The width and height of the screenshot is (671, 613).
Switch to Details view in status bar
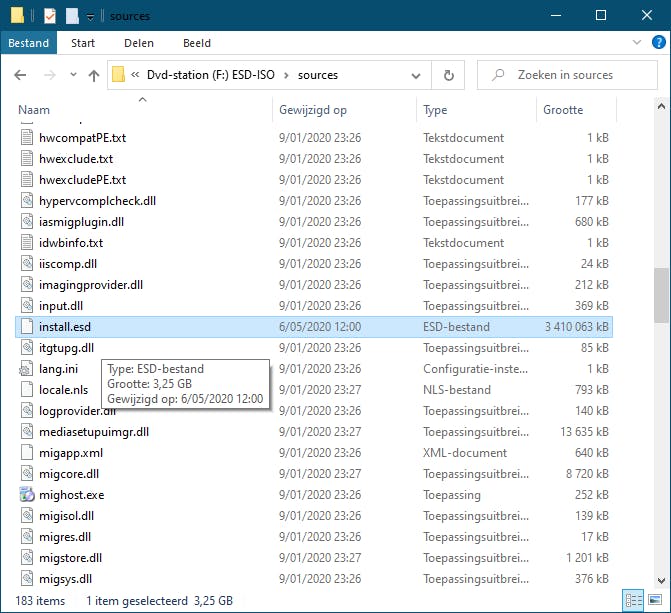(x=633, y=600)
